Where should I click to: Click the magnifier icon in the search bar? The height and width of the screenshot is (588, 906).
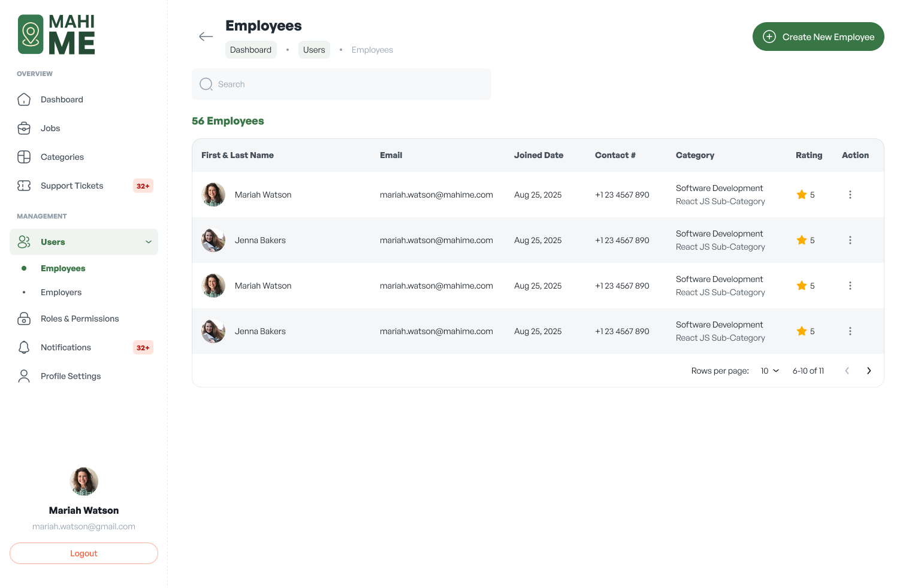(206, 84)
